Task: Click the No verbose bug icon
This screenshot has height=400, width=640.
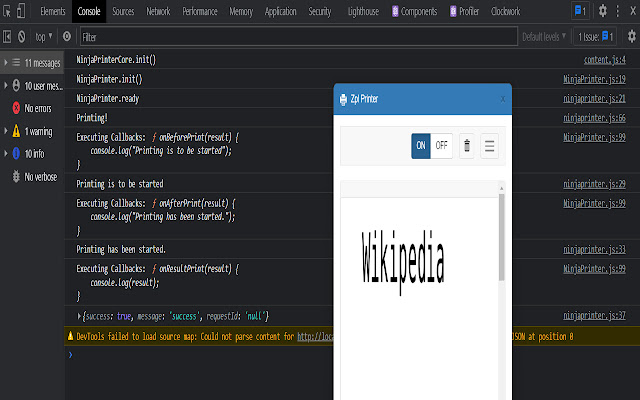Action: pyautogui.click(x=16, y=176)
